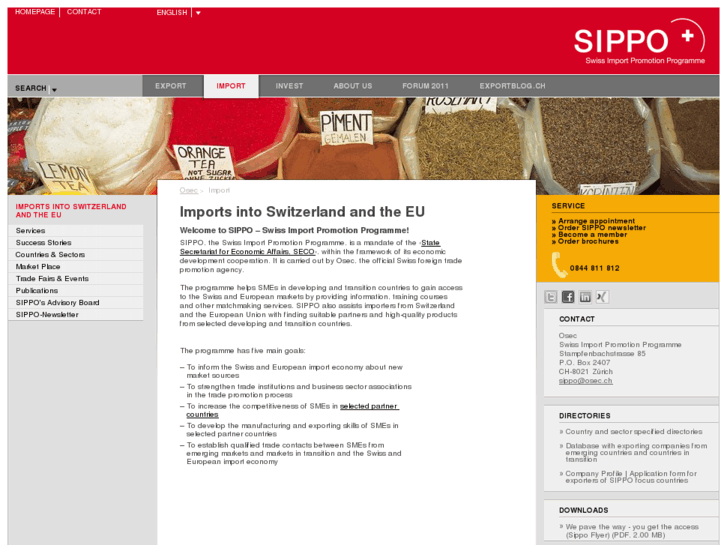The height and width of the screenshot is (545, 727).
Task: Open SIPPO's Advisory Board item
Action: tap(76, 303)
